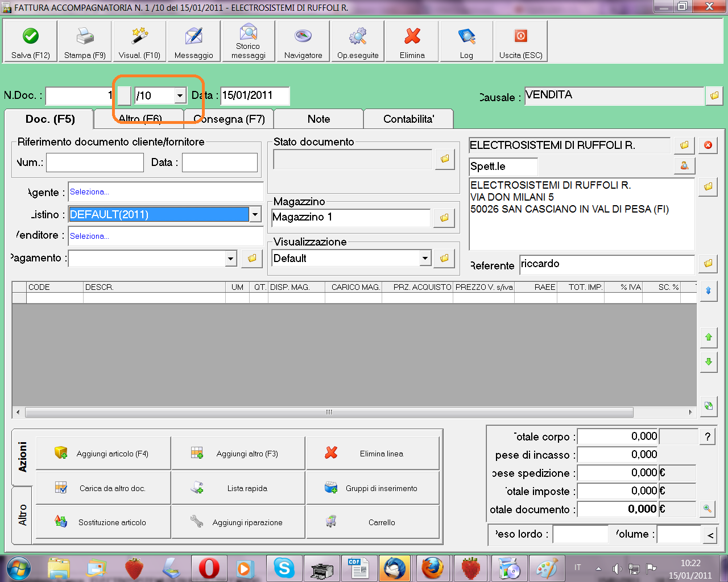Click the Referente input field

tap(607, 264)
